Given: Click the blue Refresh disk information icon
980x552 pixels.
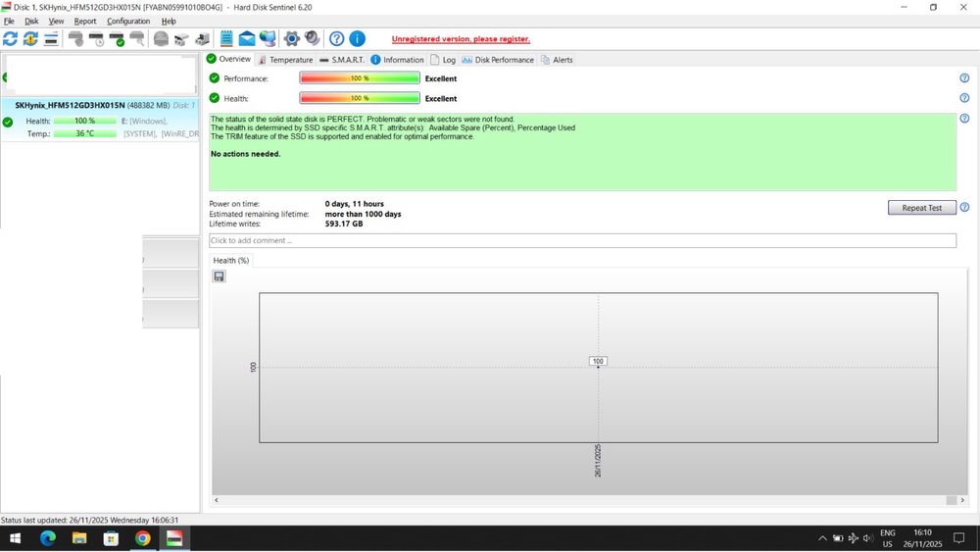Looking at the screenshot, I should tap(10, 39).
